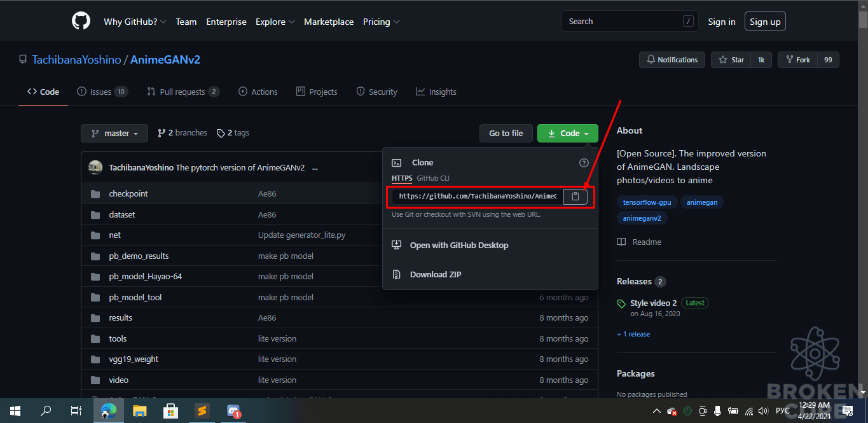
Task: Collapse the green Code dropdown button
Action: click(568, 134)
